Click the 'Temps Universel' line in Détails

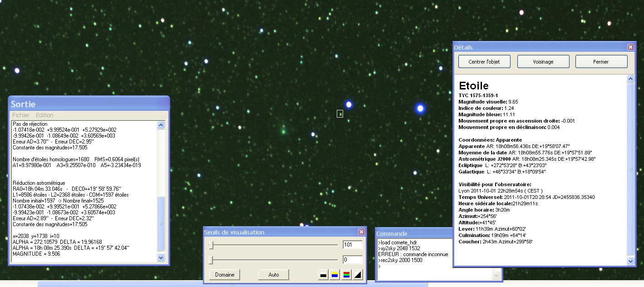pyautogui.click(x=526, y=197)
